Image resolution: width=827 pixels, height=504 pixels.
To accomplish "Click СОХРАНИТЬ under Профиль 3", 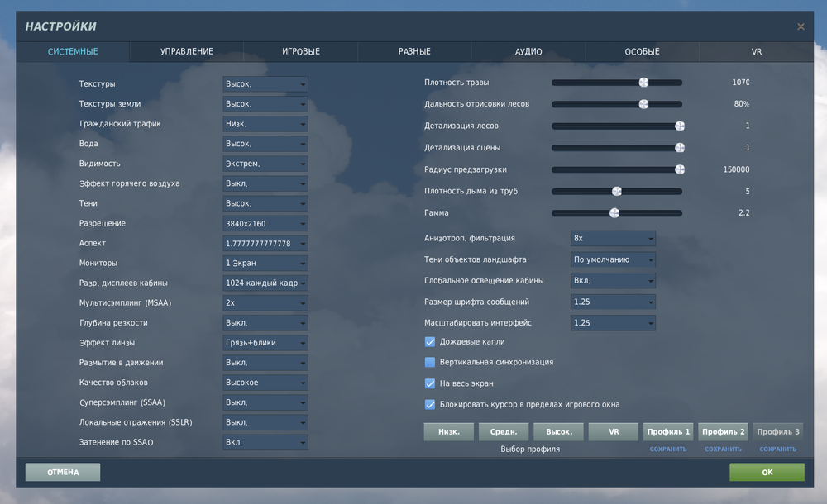I will tap(778, 449).
